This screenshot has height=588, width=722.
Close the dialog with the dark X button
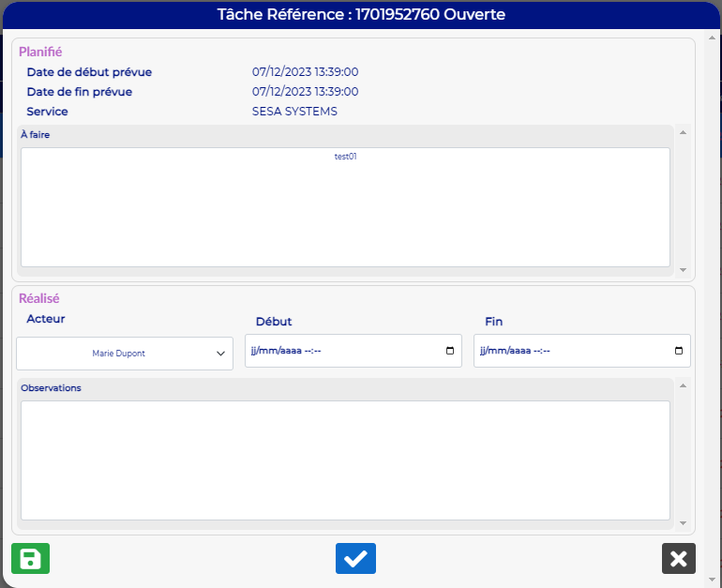[678, 558]
